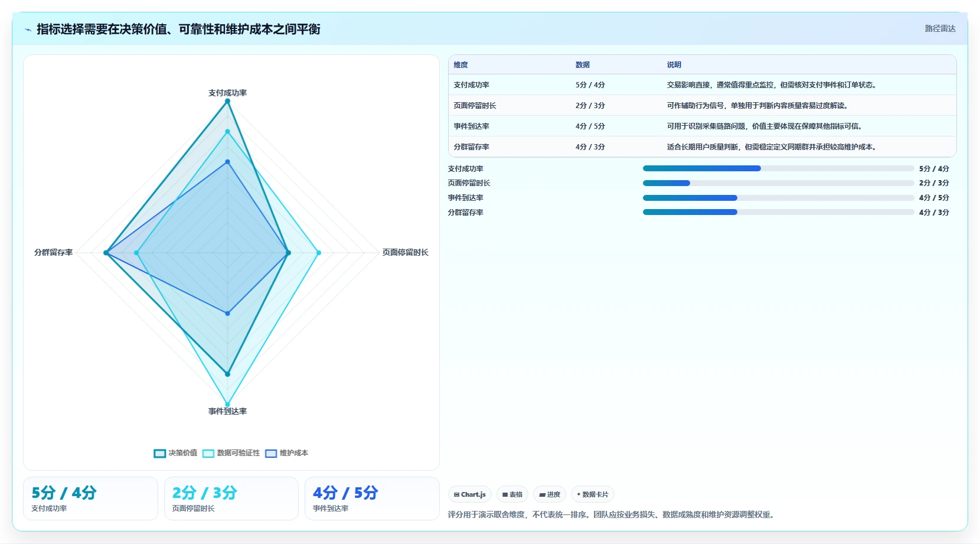The width and height of the screenshot is (980, 544).
Task: Click the 支付成功率 radar axis label
Action: 227,93
